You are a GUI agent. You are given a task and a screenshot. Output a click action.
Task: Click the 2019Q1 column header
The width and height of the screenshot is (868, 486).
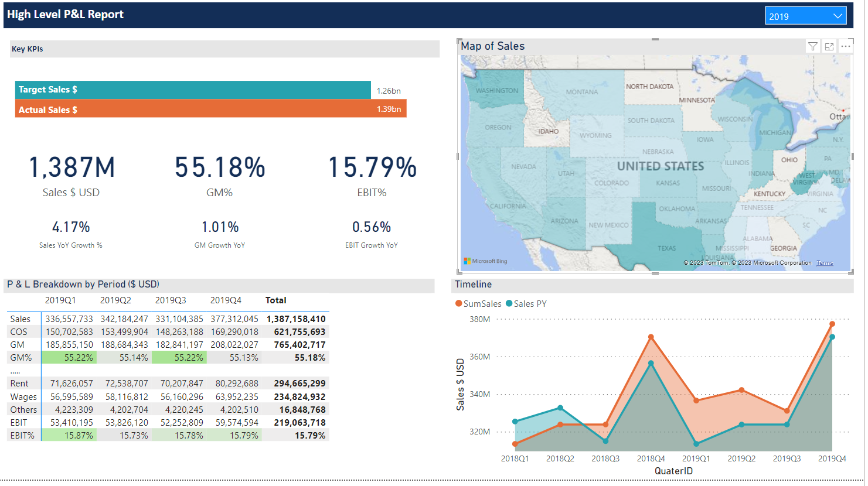tap(60, 300)
